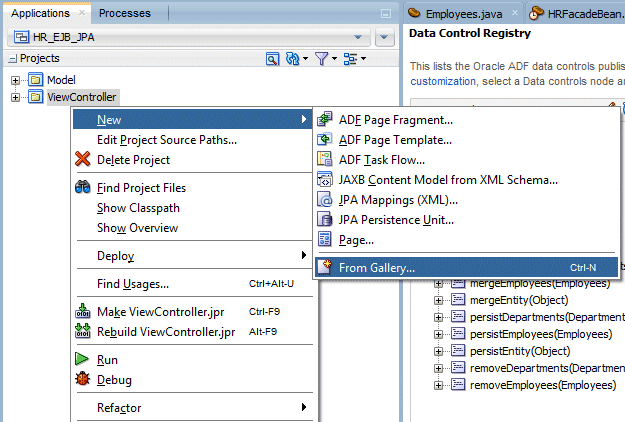625x422 pixels.
Task: Expand the mergeEmployees(Employees) node
Action: pos(438,284)
